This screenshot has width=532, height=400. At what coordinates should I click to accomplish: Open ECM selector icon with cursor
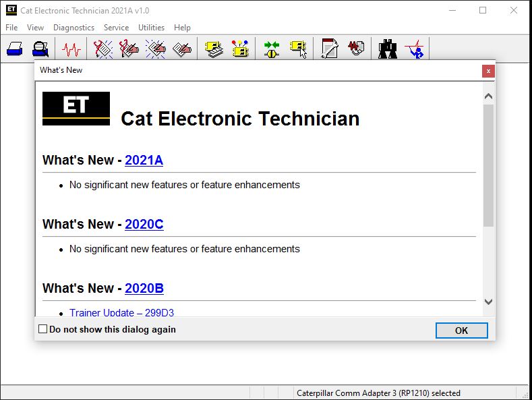298,49
